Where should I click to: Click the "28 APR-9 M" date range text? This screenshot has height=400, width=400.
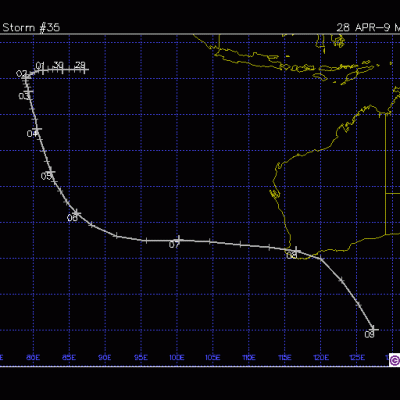(368, 27)
